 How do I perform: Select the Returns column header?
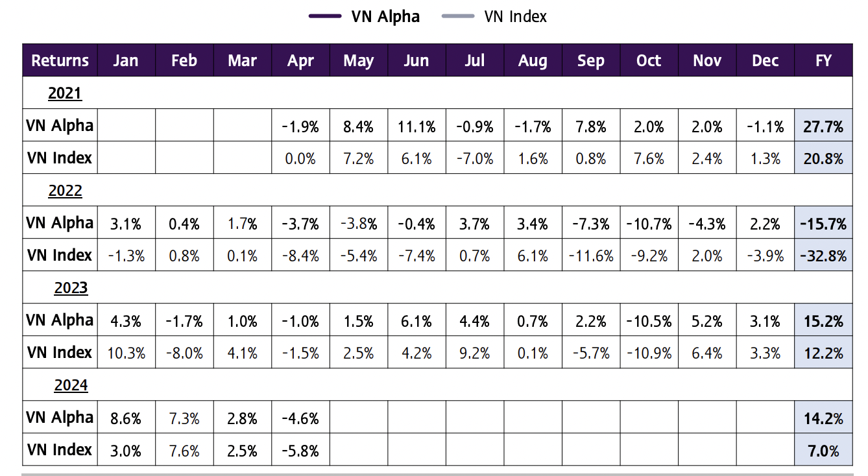tap(60, 61)
